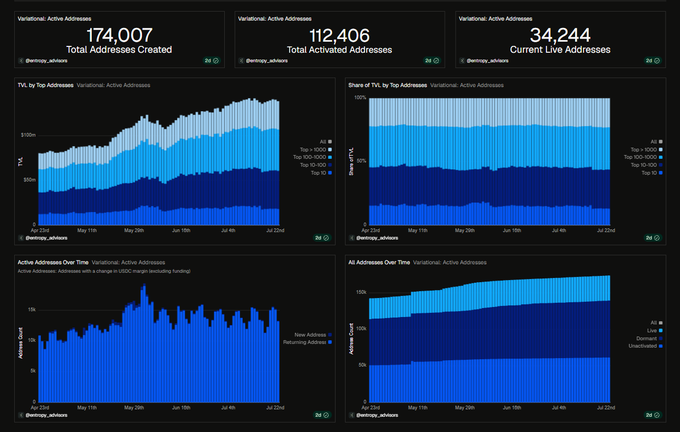This screenshot has width=680, height=432.
Task: Open the Share of TVL by Top Addresses title
Action: [x=388, y=85]
